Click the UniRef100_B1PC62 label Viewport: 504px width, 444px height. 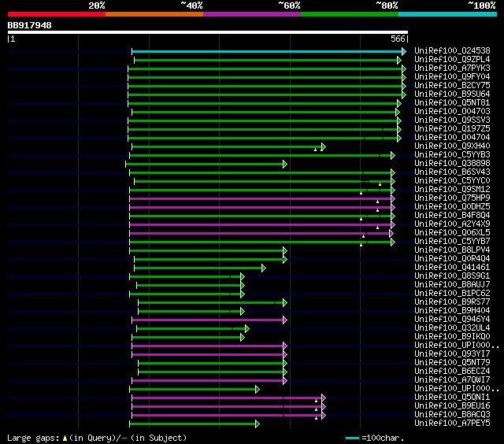pyautogui.click(x=452, y=294)
